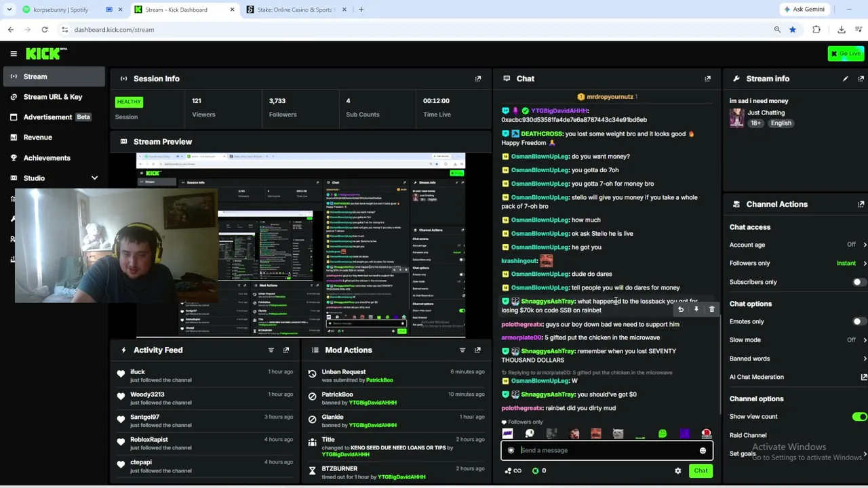Viewport: 868px width, 488px height.
Task: Click the English language tag
Action: pos(781,123)
